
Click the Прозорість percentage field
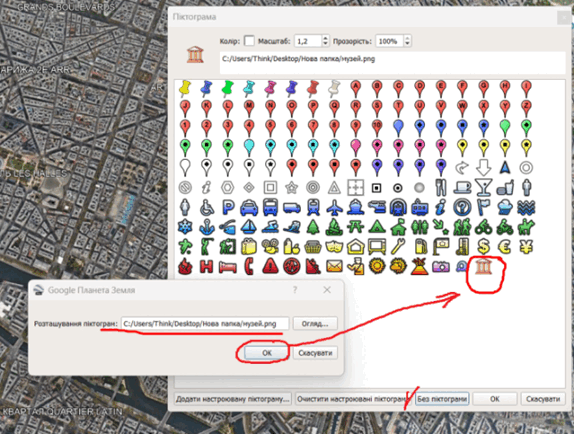coord(390,41)
